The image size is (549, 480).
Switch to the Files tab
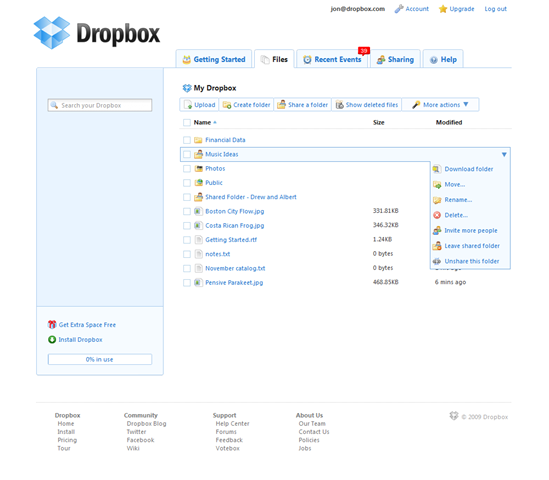pyautogui.click(x=274, y=59)
